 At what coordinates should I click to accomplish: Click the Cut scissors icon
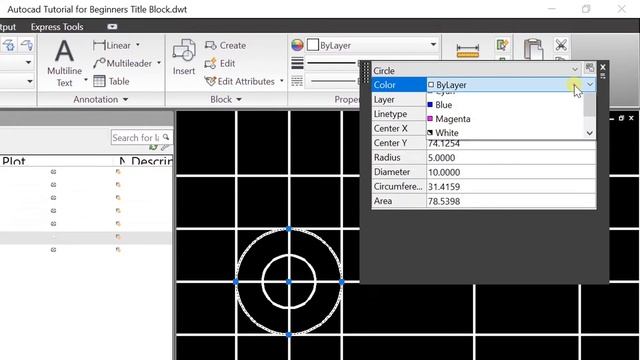click(x=561, y=45)
